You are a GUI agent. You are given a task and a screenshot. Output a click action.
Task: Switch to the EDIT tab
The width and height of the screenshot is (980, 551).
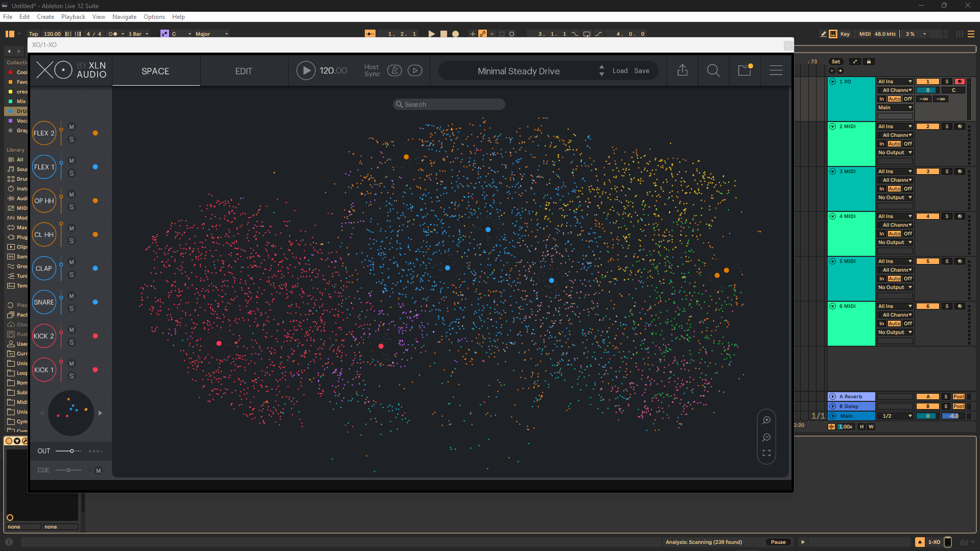(x=244, y=71)
